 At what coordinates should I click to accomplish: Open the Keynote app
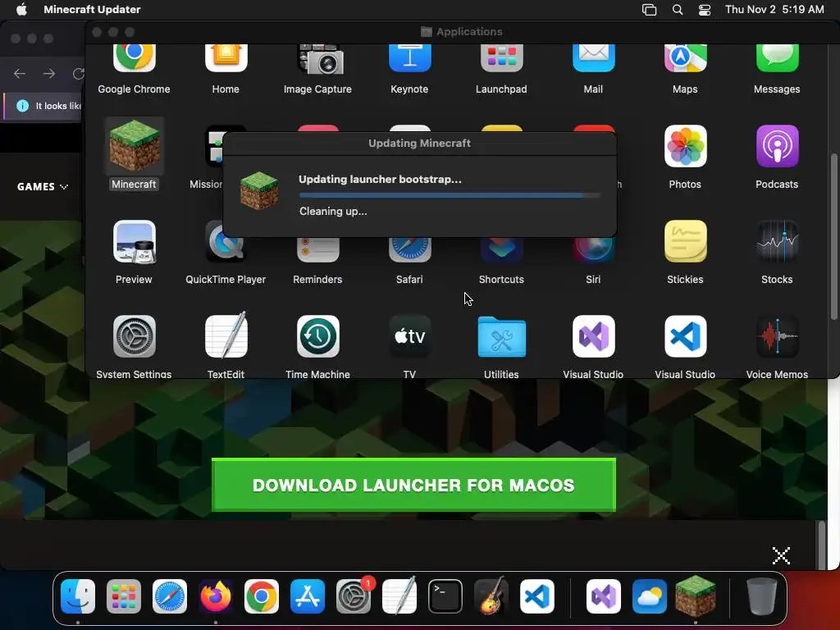410,58
